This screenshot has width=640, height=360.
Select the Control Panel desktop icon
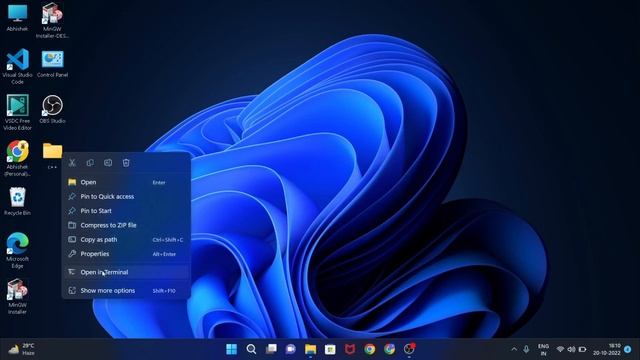click(x=52, y=63)
